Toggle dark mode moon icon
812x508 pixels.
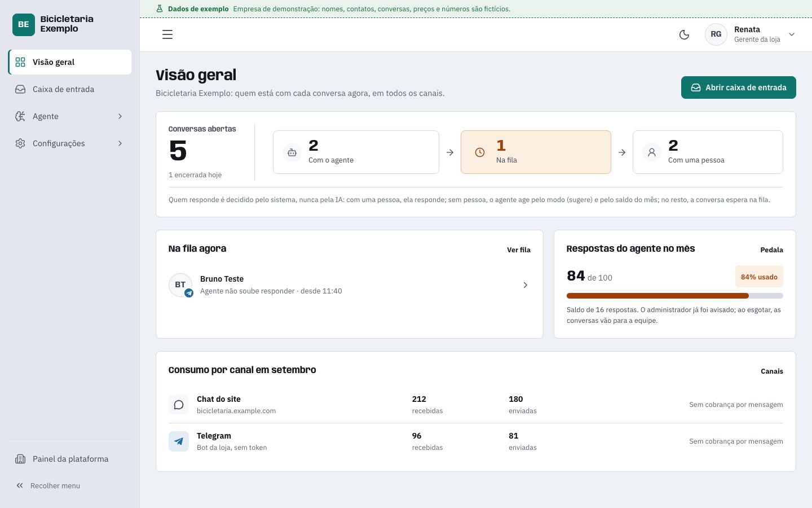684,34
